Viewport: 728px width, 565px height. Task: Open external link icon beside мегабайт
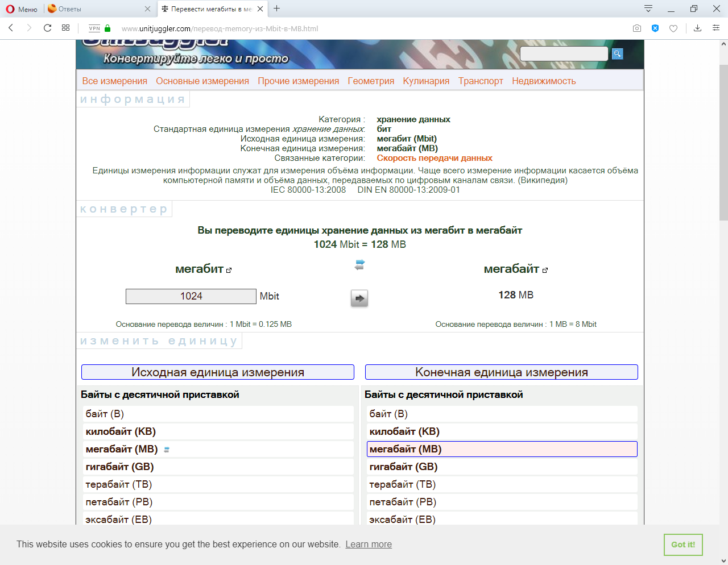pyautogui.click(x=545, y=271)
